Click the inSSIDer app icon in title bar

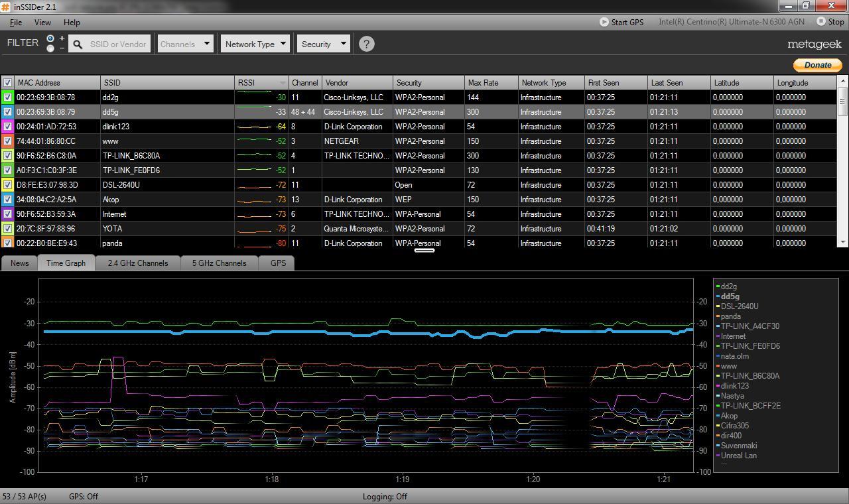coord(5,7)
